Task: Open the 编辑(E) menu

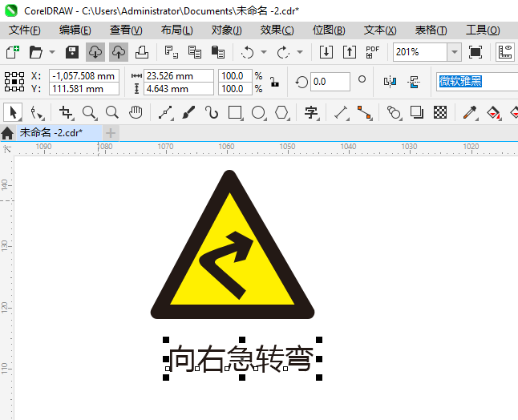Action: [75, 30]
